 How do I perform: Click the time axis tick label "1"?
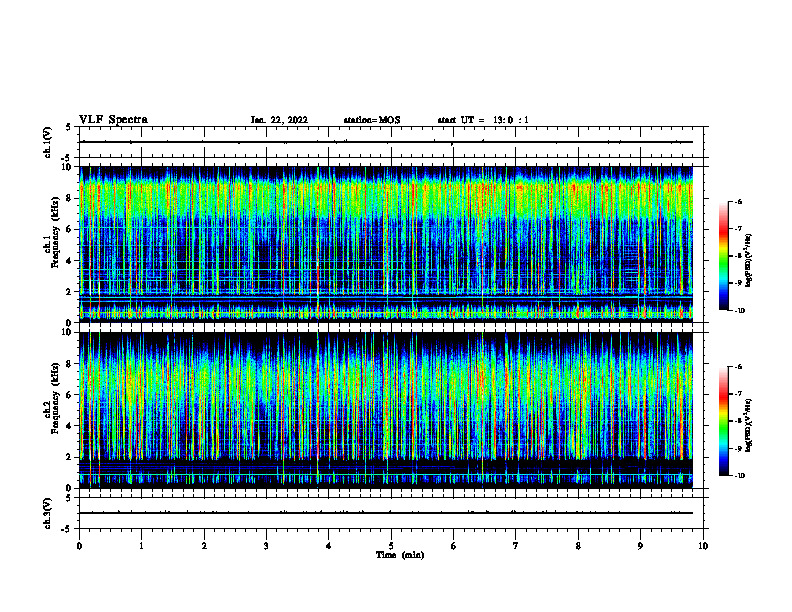coord(142,546)
